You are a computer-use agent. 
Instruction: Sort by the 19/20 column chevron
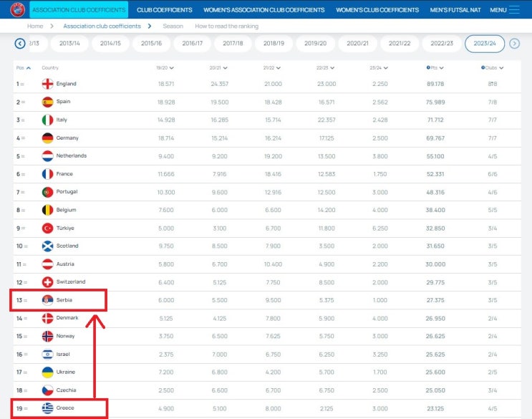click(x=172, y=68)
